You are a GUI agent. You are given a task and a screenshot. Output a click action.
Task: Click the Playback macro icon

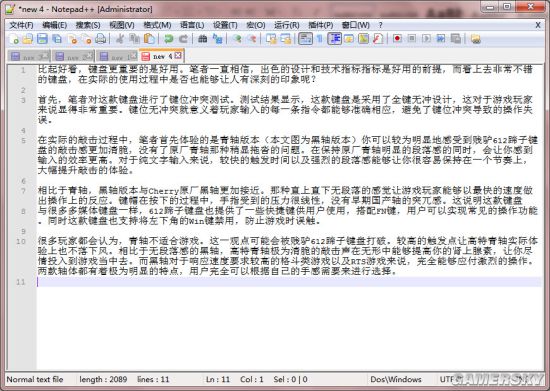coord(427,39)
